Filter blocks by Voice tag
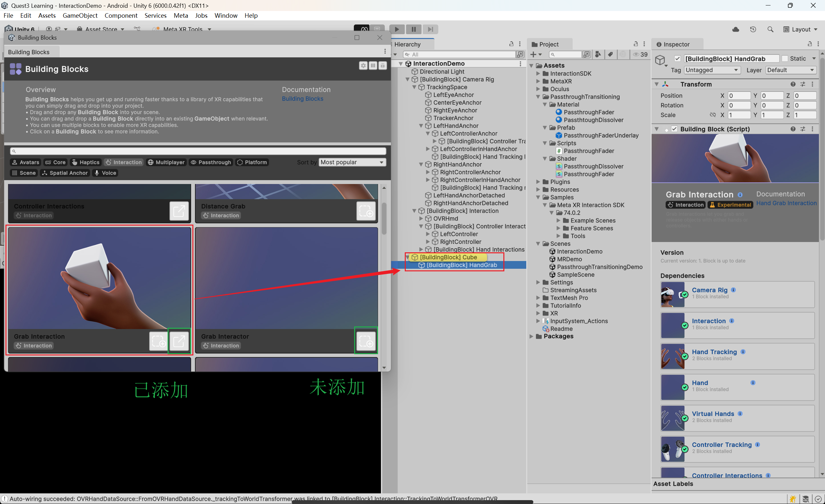 [105, 173]
